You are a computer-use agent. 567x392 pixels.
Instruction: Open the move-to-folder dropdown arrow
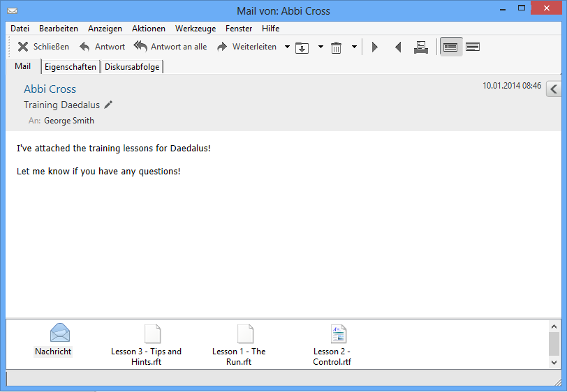click(x=321, y=47)
